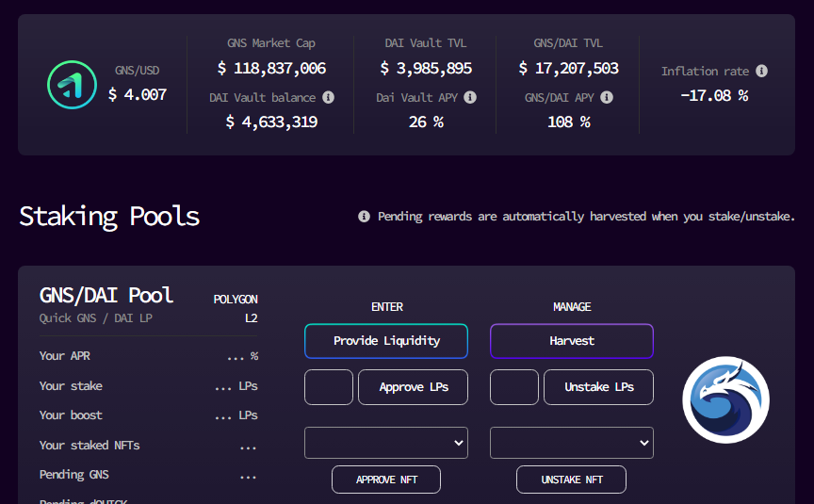Viewport: 814px width, 504px height.
Task: Click the Your stake row label
Action: 71,386
